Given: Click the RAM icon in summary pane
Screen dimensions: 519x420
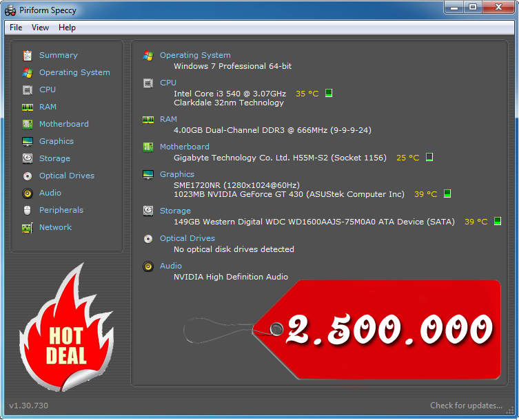Looking at the screenshot, I should click(x=148, y=119).
